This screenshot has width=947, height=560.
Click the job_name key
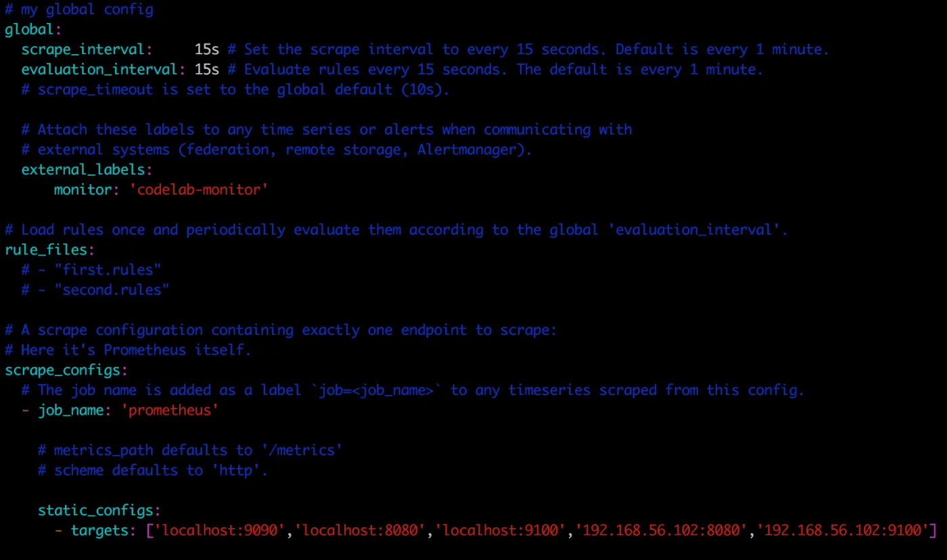pos(70,410)
